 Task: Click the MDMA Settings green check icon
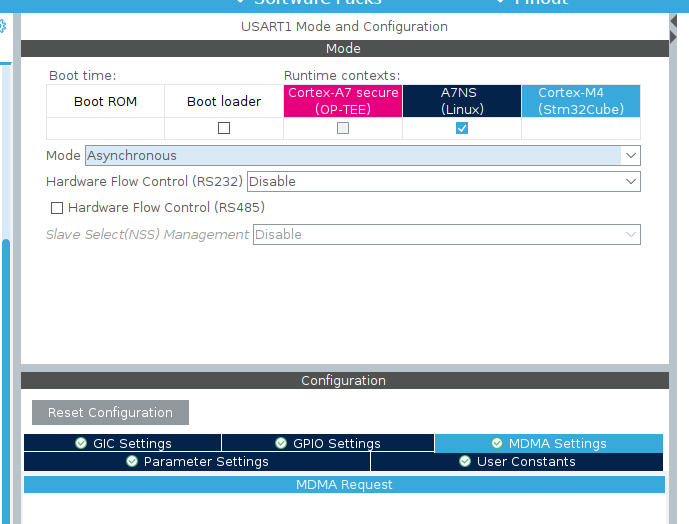[497, 443]
